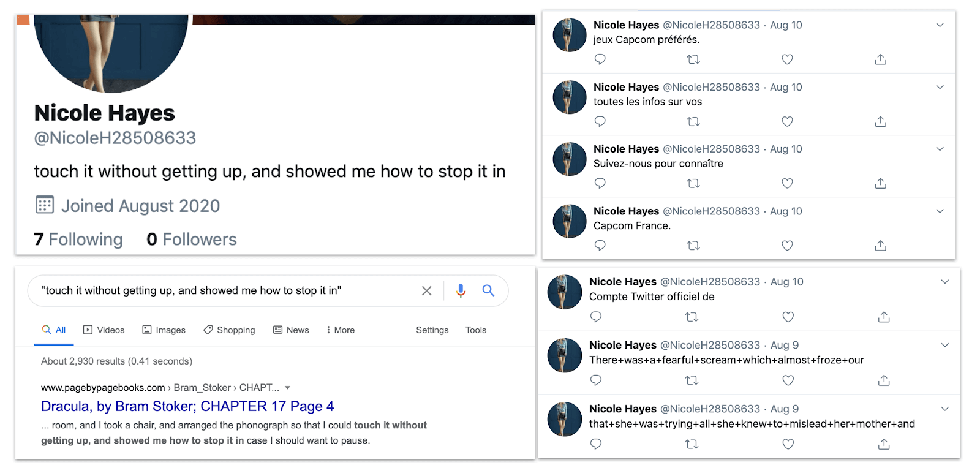
Task: Retweet the "There+was+a+fearful+scream" tweet
Action: point(692,380)
